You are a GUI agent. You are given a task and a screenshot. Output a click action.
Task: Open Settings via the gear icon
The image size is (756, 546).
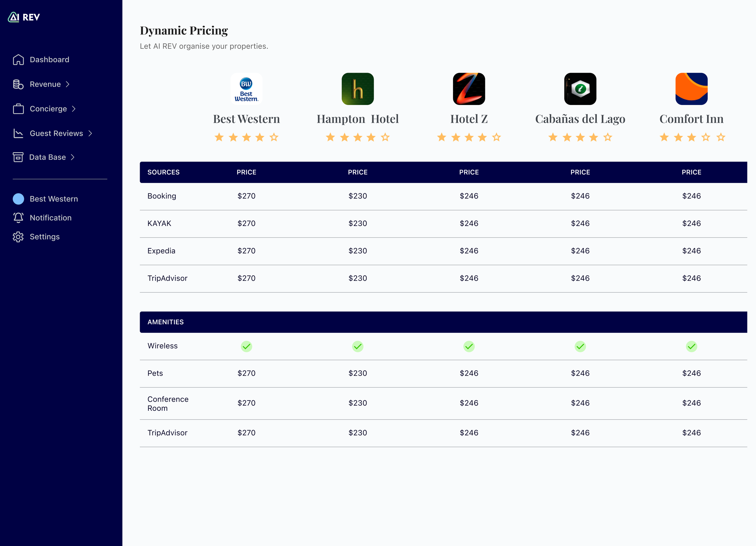(18, 237)
